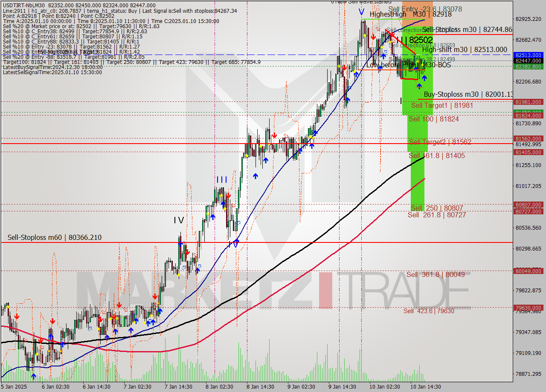Click the green 82382.800 price tag
Screen dimensions: 546x392
529,67
